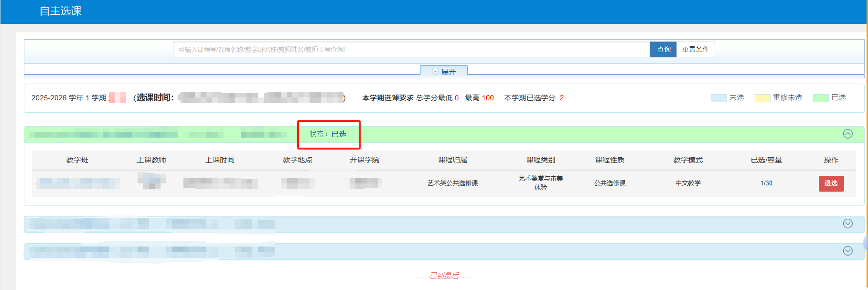Click the 1/30 capacity cell

766,183
